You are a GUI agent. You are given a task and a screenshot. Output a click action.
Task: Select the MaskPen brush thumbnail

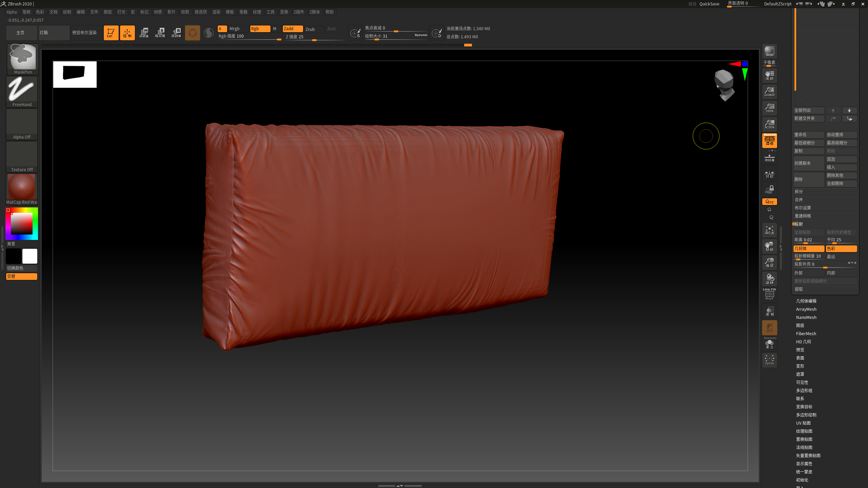point(22,59)
